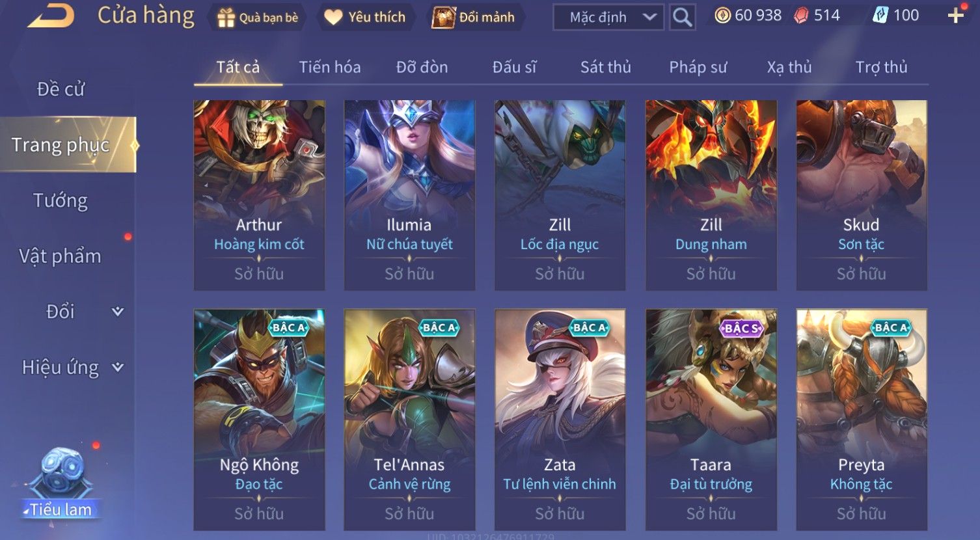Open the Vật phẩm sidebar category
Screen dimensions: 980x540
pyautogui.click(x=61, y=256)
